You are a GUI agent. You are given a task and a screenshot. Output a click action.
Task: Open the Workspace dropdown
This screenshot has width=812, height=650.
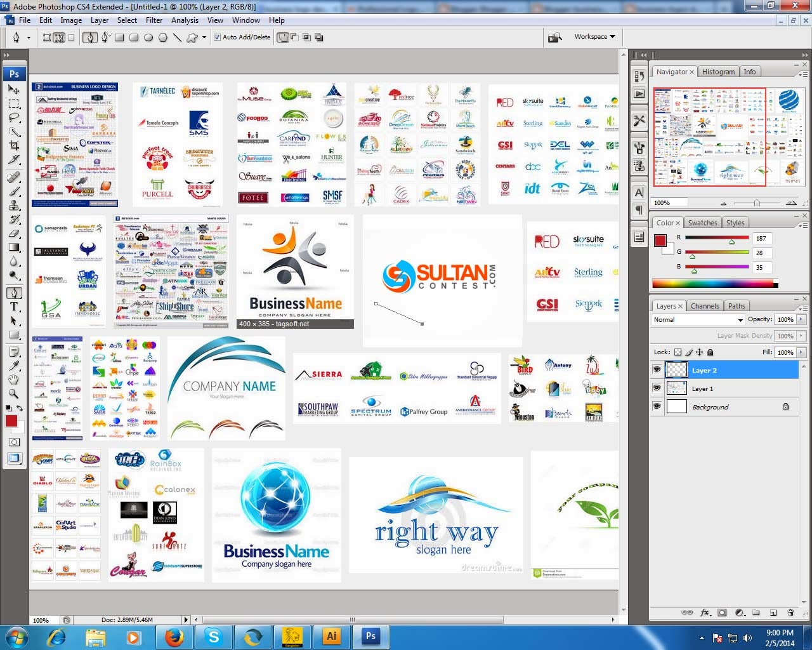594,36
